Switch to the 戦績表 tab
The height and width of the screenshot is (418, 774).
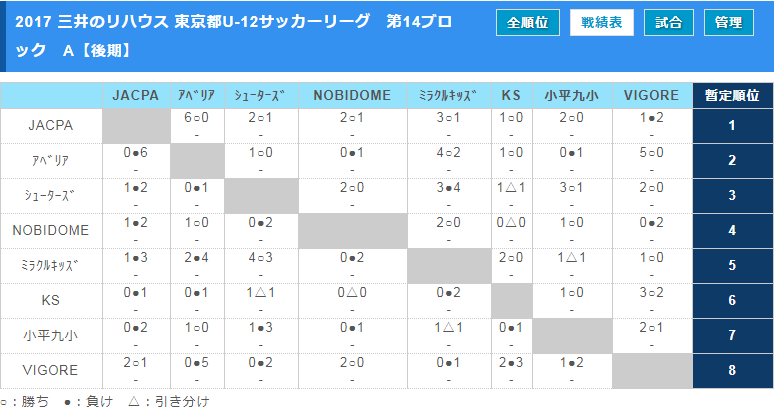click(602, 22)
